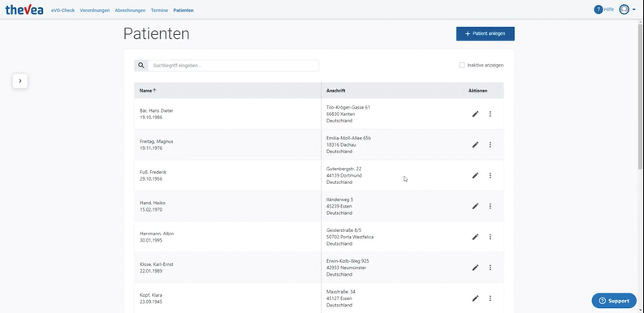
Task: Open the Abrechnungen section
Action: (130, 11)
